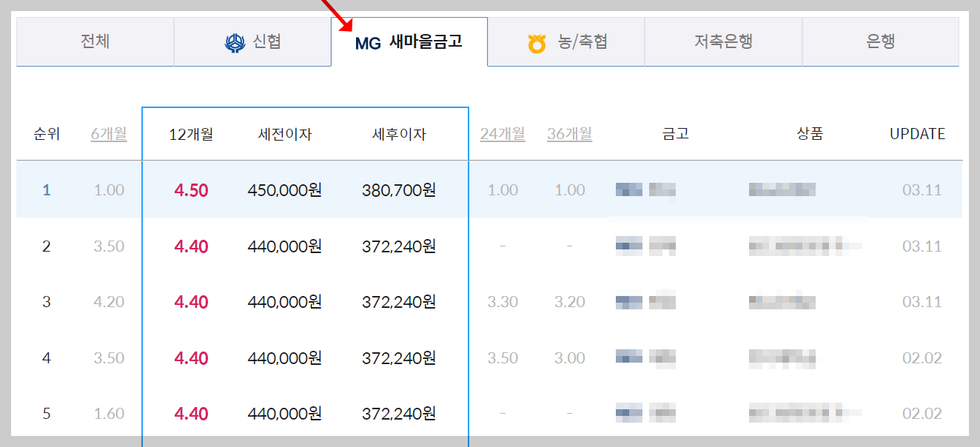Open the 은행 tab
Image resolution: width=980 pixels, height=447 pixels.
[880, 41]
